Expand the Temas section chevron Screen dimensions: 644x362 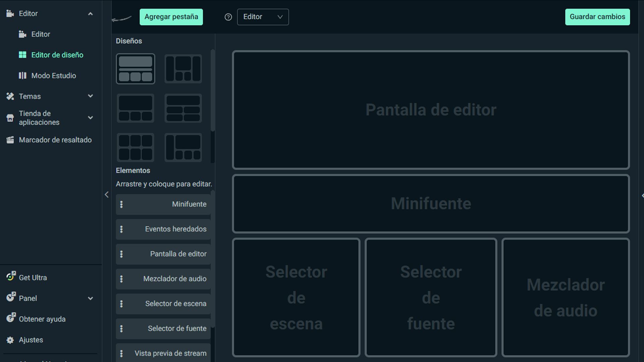[90, 96]
